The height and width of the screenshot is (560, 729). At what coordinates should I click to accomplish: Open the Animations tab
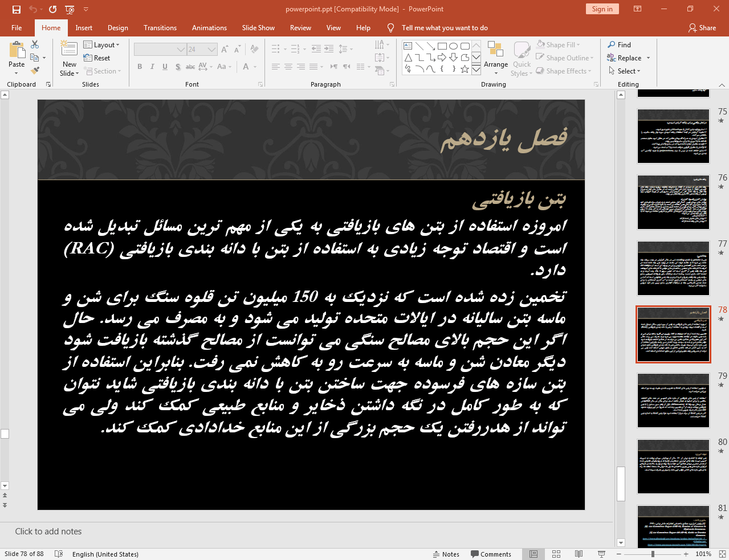[209, 28]
